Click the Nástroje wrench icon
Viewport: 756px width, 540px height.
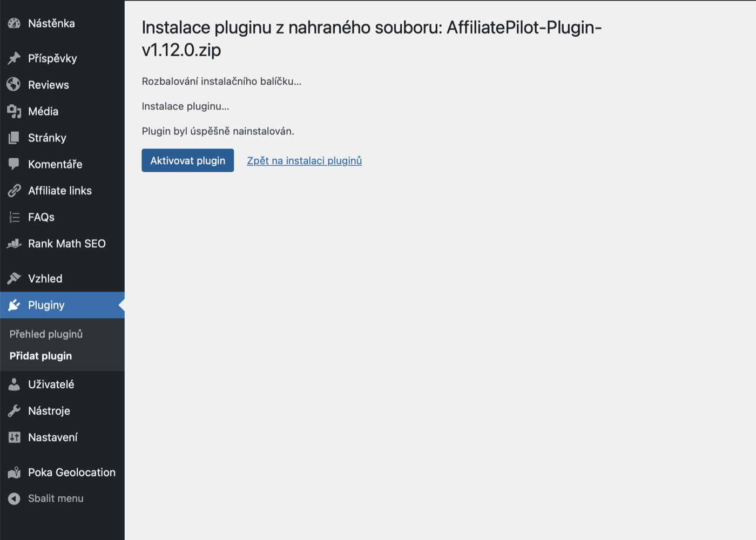(x=14, y=411)
